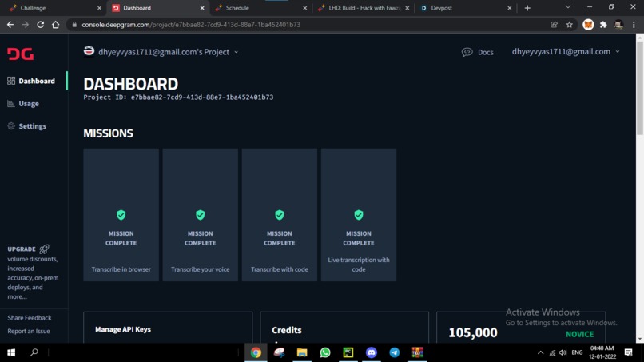Click the share page icon in address bar
644x362 pixels.
[554, 25]
